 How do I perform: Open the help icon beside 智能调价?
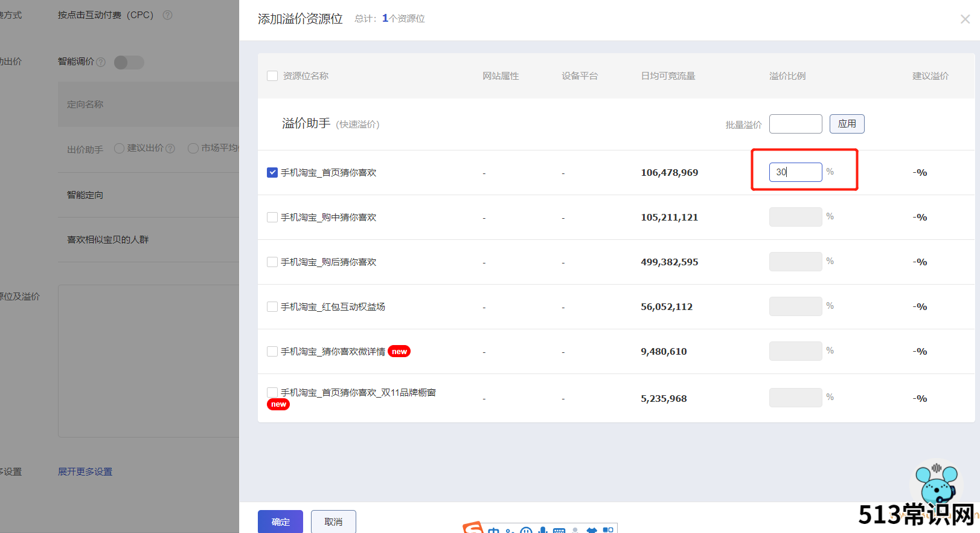(x=101, y=62)
